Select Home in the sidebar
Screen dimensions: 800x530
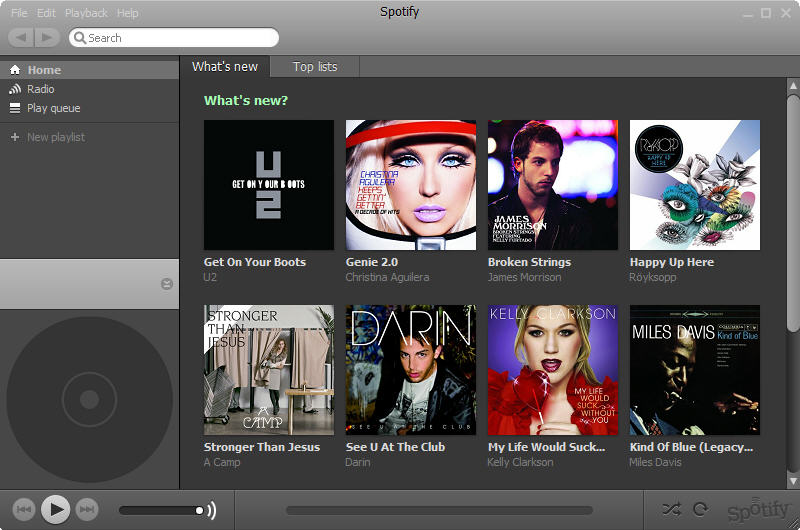tap(89, 70)
